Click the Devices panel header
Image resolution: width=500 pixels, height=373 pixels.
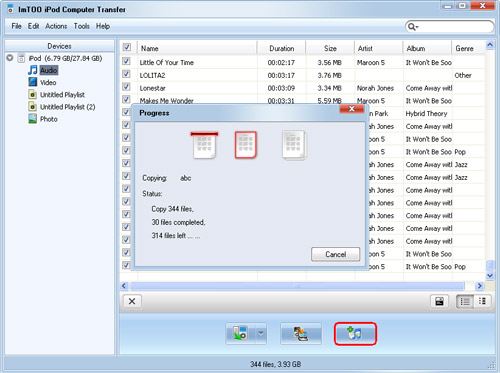(59, 46)
